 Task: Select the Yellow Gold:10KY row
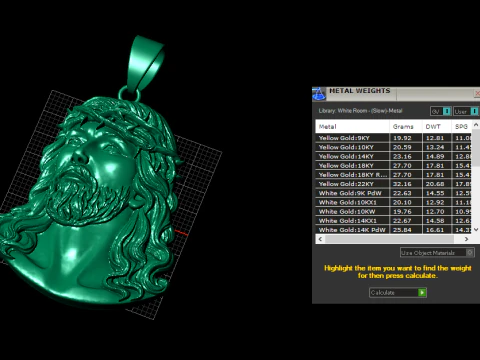click(393, 147)
